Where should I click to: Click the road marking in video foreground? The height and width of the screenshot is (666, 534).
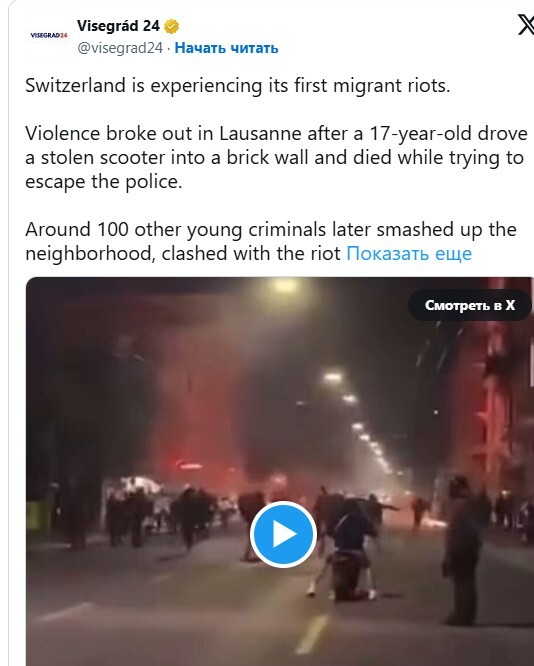(312, 634)
